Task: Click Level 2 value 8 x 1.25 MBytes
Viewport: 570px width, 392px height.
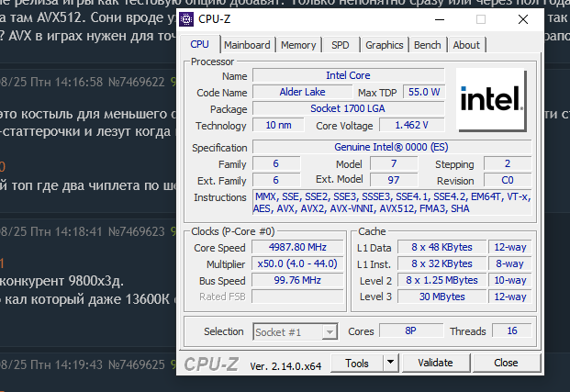Action: click(x=441, y=280)
